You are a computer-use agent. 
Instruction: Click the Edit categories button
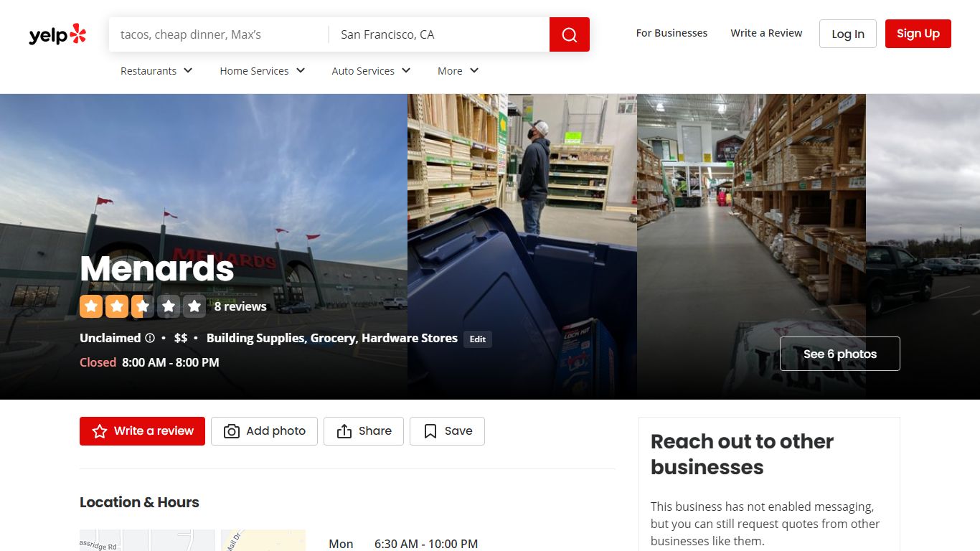point(478,339)
